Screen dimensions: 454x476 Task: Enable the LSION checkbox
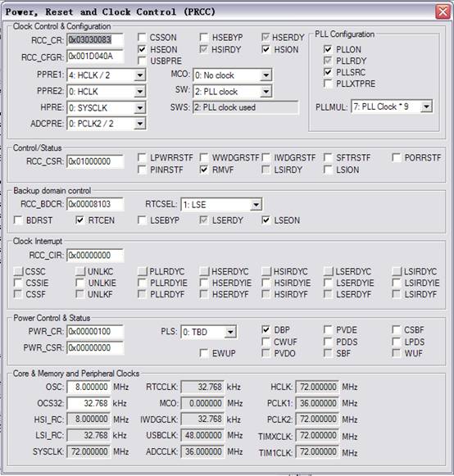(327, 170)
